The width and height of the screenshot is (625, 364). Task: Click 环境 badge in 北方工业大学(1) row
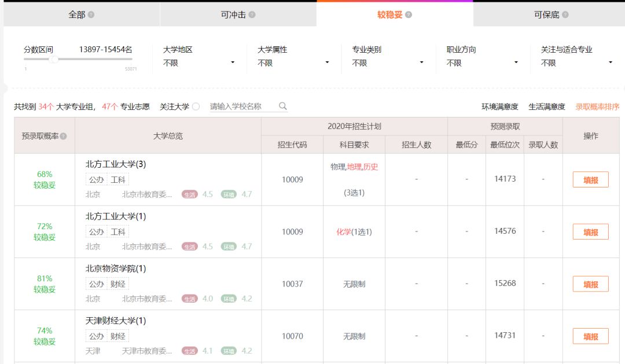[229, 247]
